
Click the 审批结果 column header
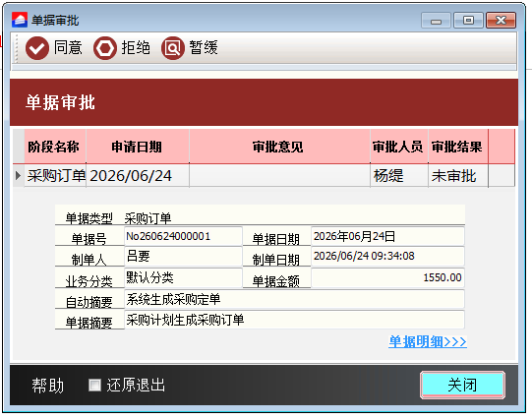[x=458, y=147]
